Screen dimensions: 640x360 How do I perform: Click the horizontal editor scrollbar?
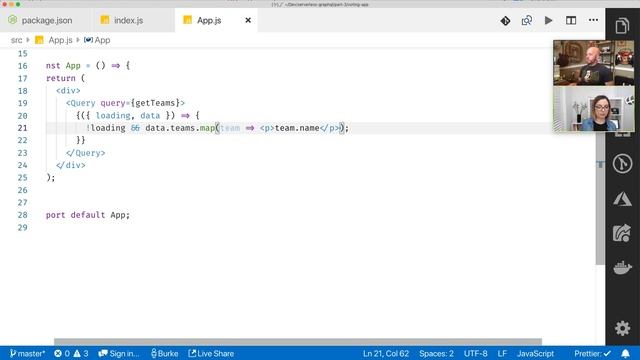[298, 342]
